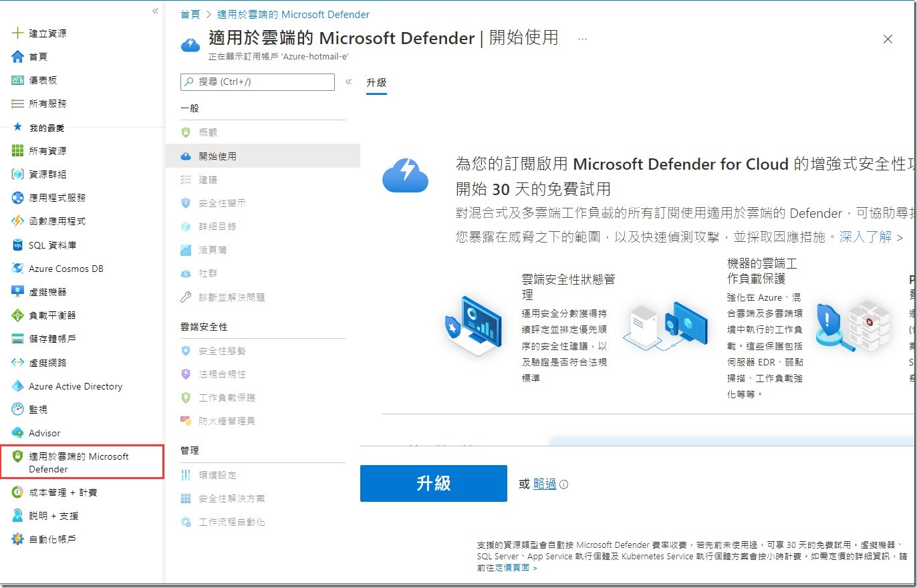Click the 虛擬網路 icon
The height and width of the screenshot is (588, 917).
[18, 363]
